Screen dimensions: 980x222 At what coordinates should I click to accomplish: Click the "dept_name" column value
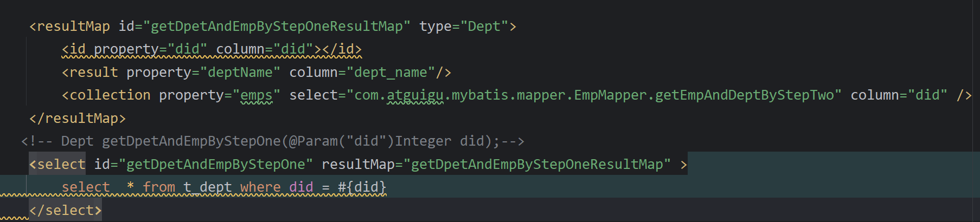pyautogui.click(x=390, y=73)
